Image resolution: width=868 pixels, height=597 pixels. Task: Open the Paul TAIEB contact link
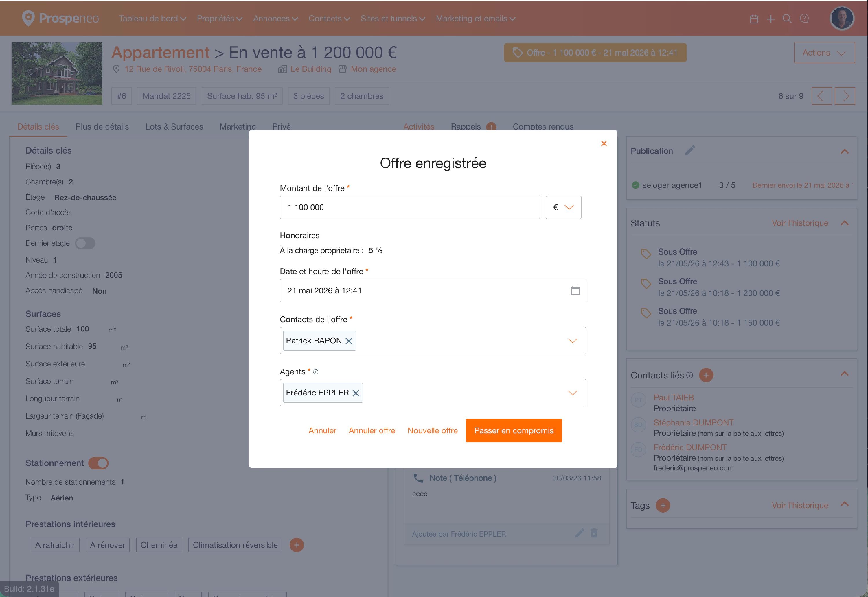coord(673,398)
